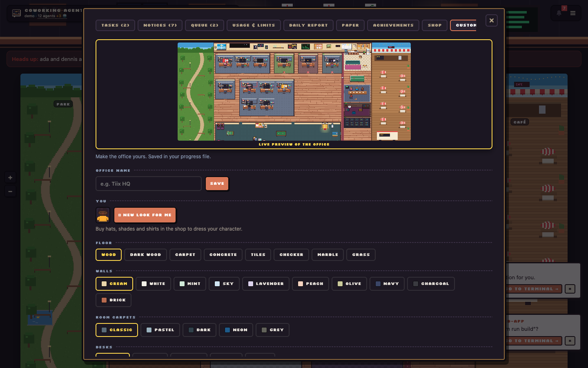Select Grass floor option

point(361,255)
